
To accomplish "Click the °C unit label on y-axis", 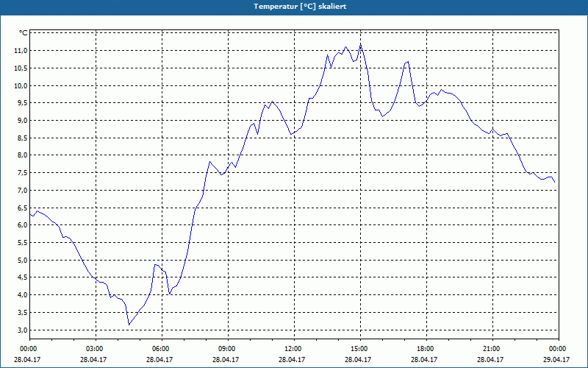I will tap(24, 33).
